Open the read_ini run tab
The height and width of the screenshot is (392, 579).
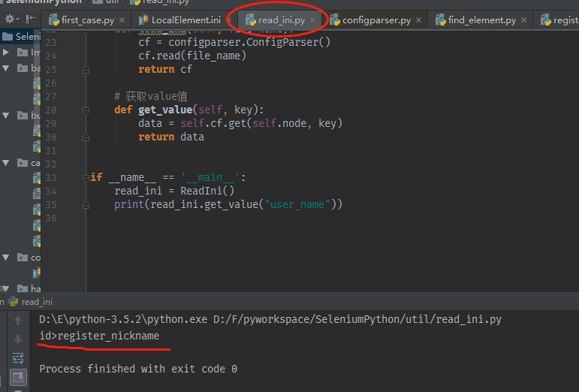pyautogui.click(x=30, y=302)
